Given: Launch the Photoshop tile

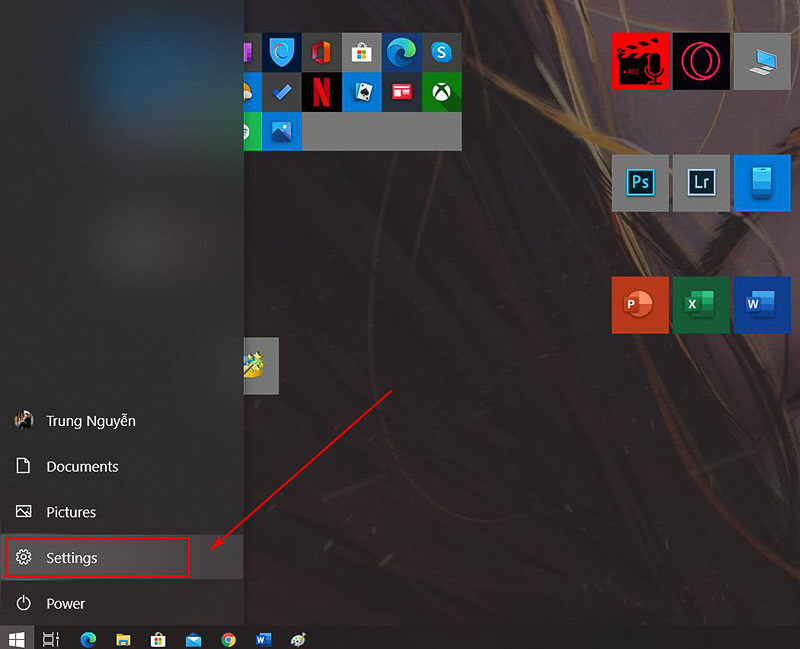Looking at the screenshot, I should (640, 183).
